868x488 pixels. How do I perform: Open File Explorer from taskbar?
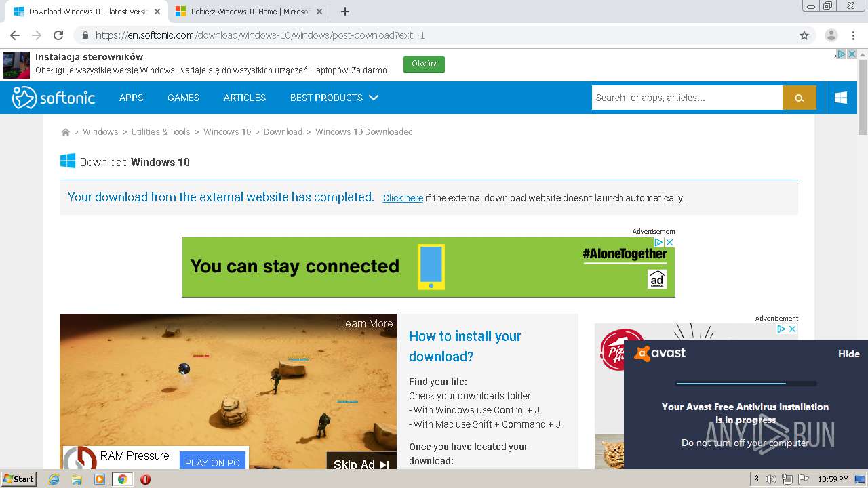coord(77,479)
